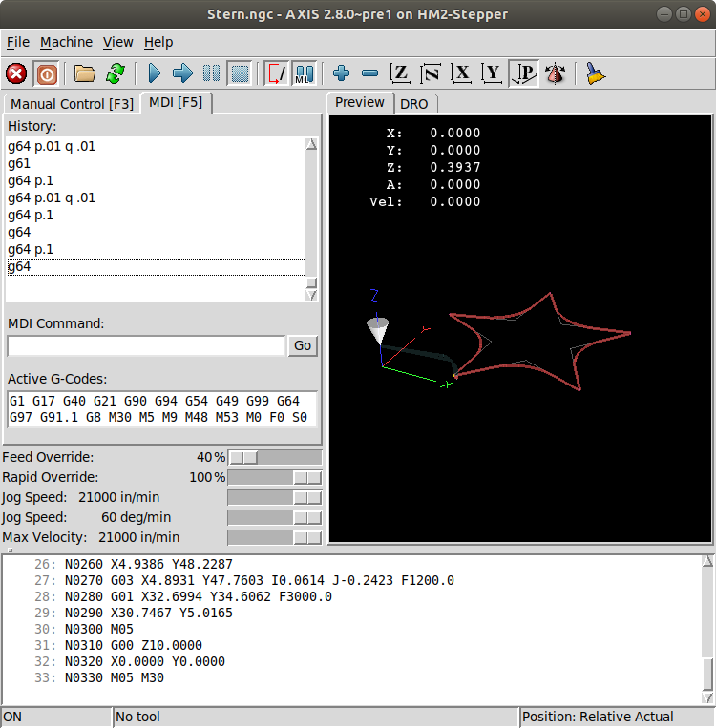
Task: Switch to Manual Control [F3] tab
Action: [x=72, y=104]
